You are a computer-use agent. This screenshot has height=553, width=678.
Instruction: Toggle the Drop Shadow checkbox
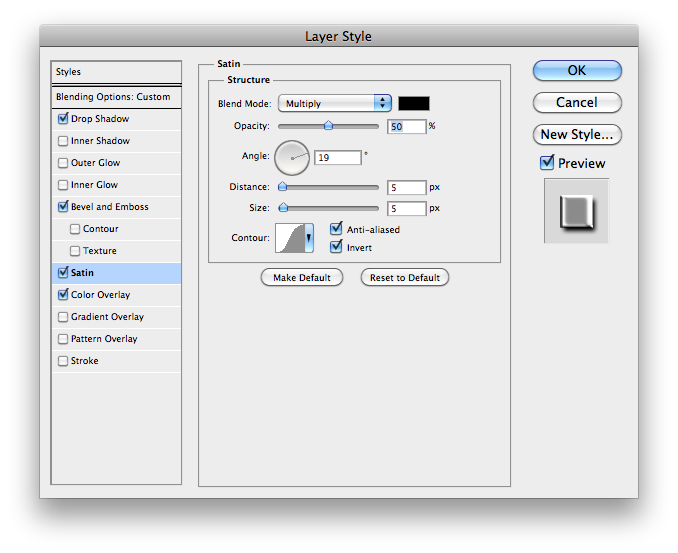point(64,119)
